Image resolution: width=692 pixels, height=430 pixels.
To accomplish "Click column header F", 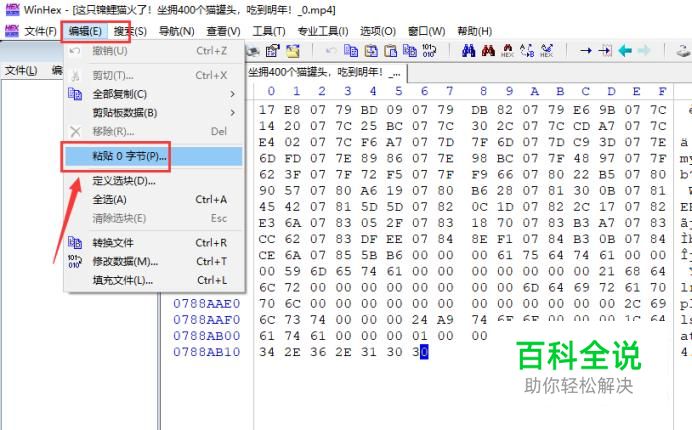I will pyautogui.click(x=662, y=91).
